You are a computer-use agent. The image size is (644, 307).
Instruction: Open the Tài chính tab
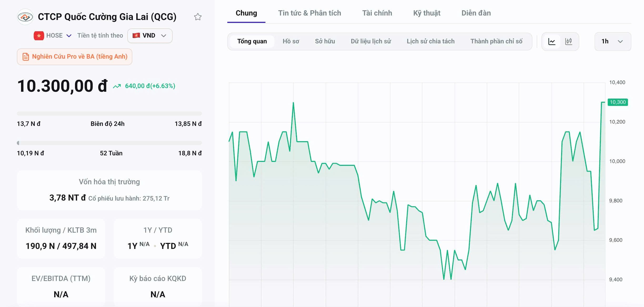[x=377, y=13]
